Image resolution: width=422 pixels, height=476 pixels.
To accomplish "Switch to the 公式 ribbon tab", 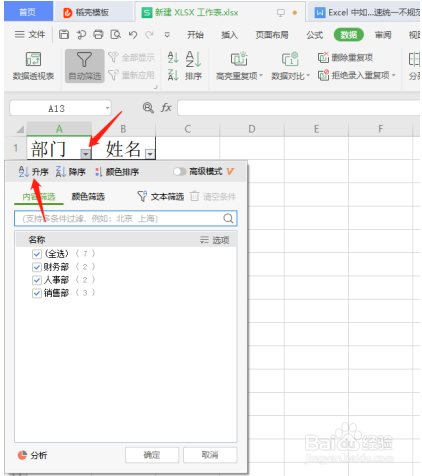I will [315, 35].
